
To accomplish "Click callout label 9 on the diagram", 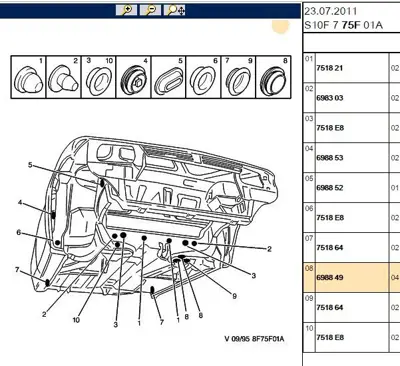I will click(x=234, y=296).
